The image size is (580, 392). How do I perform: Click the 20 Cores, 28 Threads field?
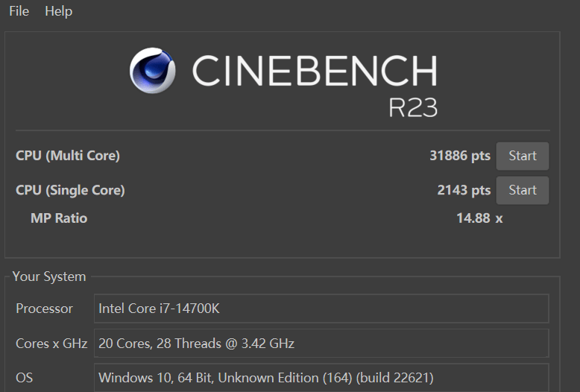322,344
